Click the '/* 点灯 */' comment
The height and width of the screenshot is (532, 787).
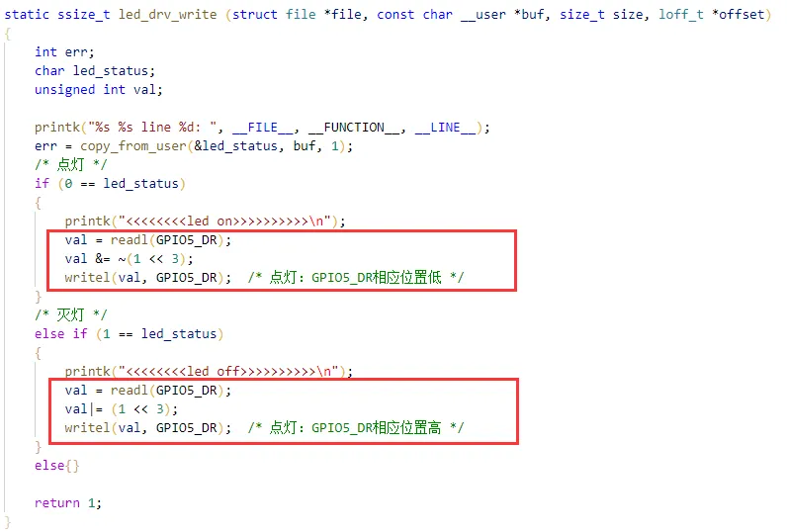click(71, 164)
